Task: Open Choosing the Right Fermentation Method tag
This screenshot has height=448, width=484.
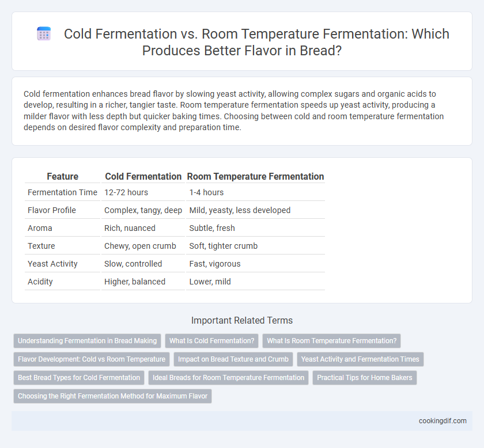Action: (x=113, y=396)
